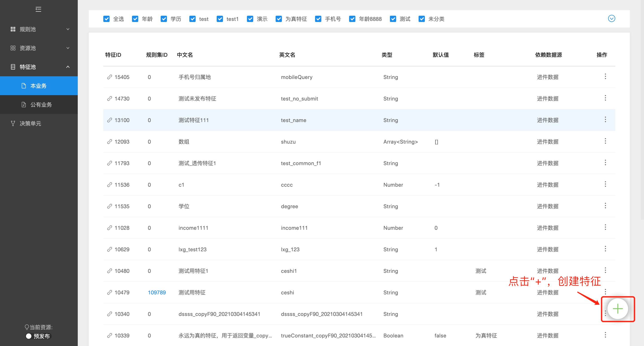Toggle the 全选 checkbox

106,19
